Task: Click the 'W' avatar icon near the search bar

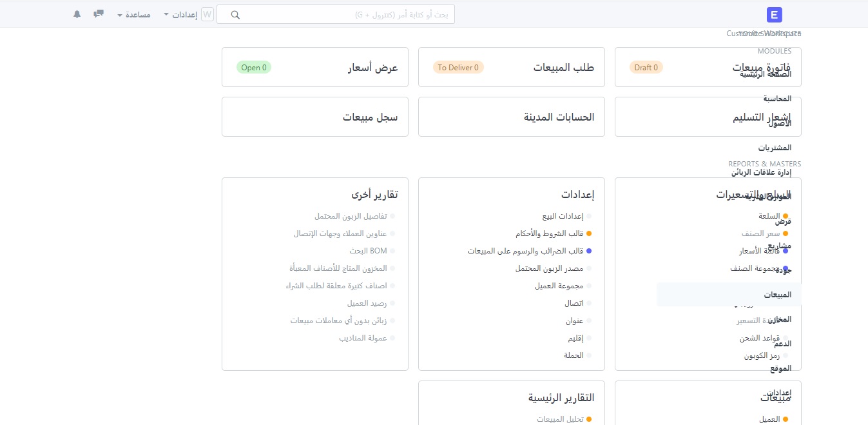Action: (x=207, y=13)
